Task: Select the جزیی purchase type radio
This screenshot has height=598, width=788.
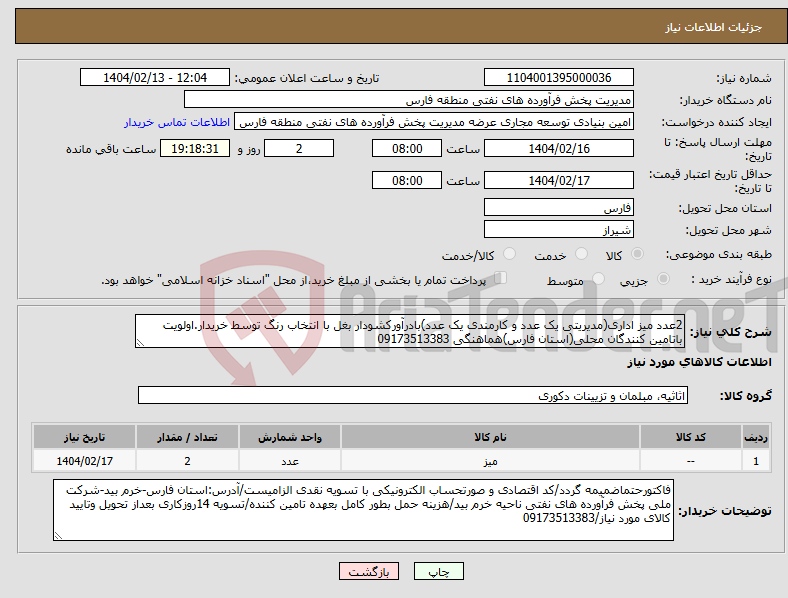Action: [x=663, y=278]
